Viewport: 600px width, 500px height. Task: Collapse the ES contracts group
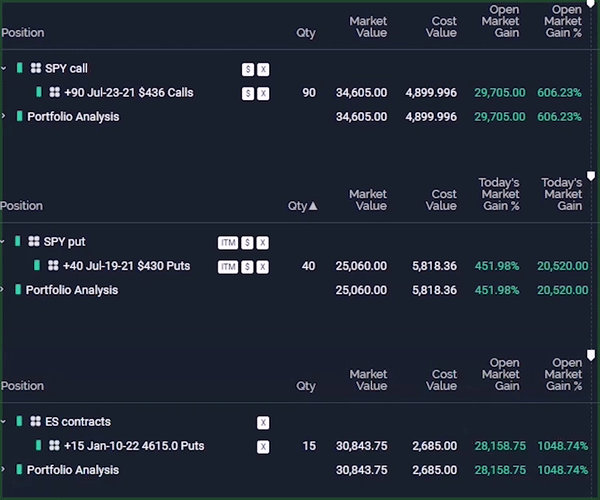point(4,422)
